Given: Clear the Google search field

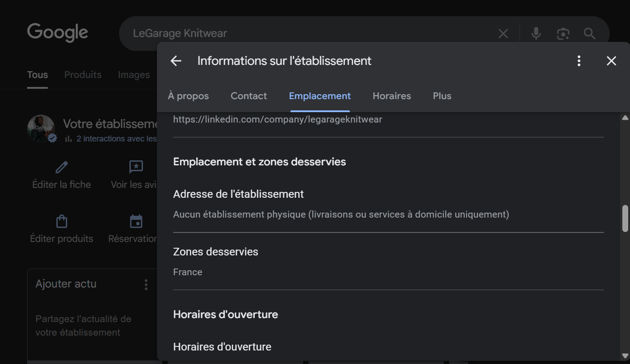Looking at the screenshot, I should pos(503,34).
